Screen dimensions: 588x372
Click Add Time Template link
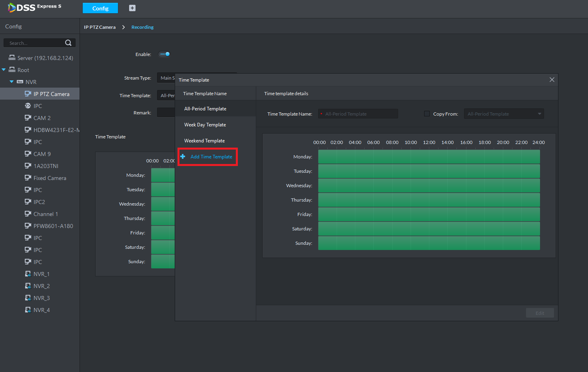point(211,157)
